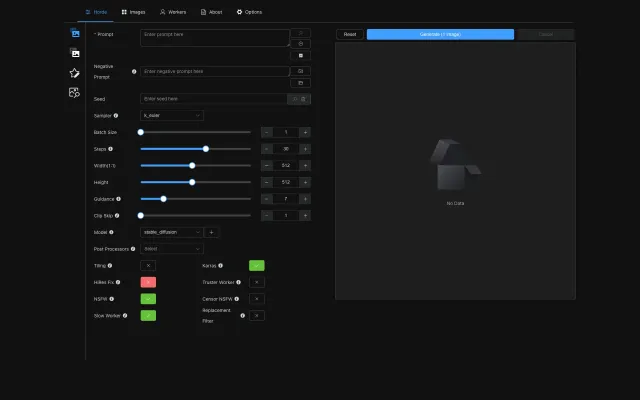
Task: Click the info icon next to Sampler
Action: pyautogui.click(x=116, y=115)
